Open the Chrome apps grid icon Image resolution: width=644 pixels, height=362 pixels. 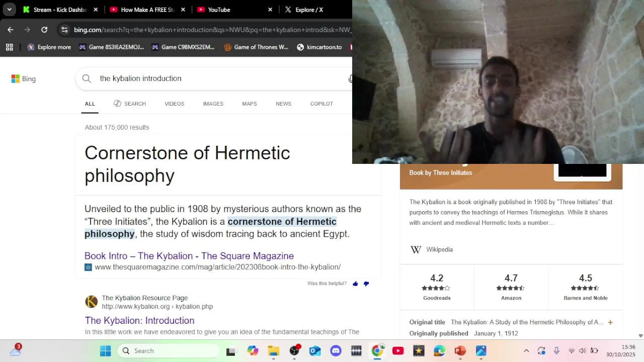coord(9,47)
